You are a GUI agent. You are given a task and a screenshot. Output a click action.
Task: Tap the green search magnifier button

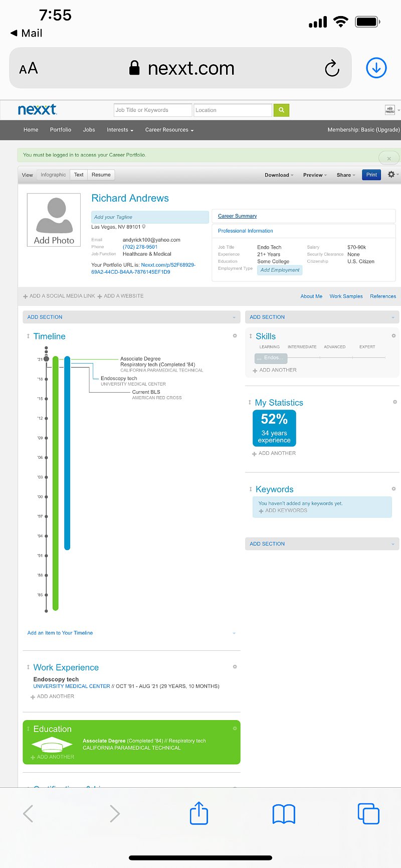281,110
